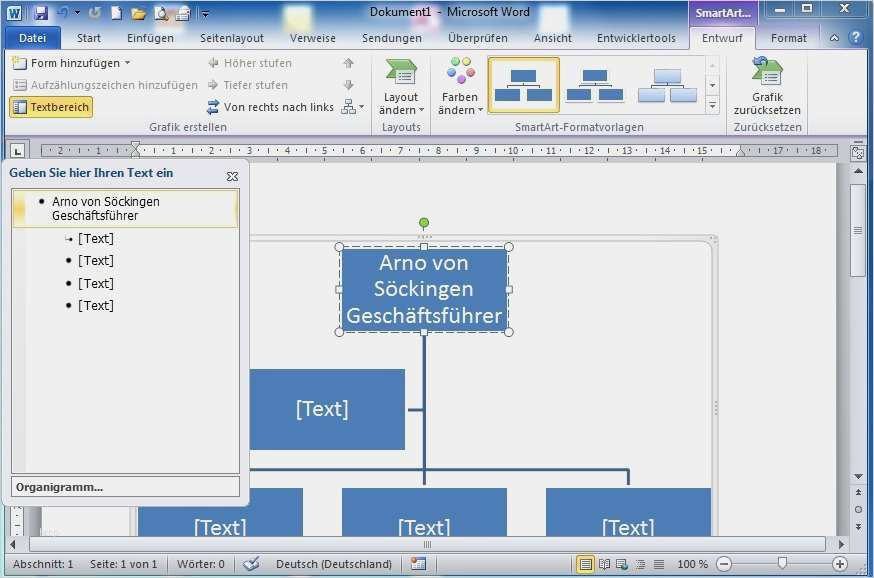The image size is (874, 578).
Task: Switch to the Format tab
Action: tap(788, 38)
